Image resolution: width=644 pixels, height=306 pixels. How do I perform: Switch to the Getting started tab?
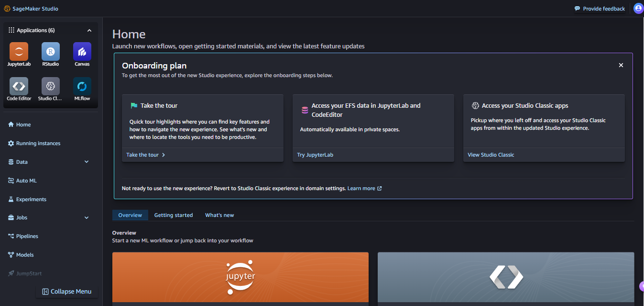click(174, 215)
